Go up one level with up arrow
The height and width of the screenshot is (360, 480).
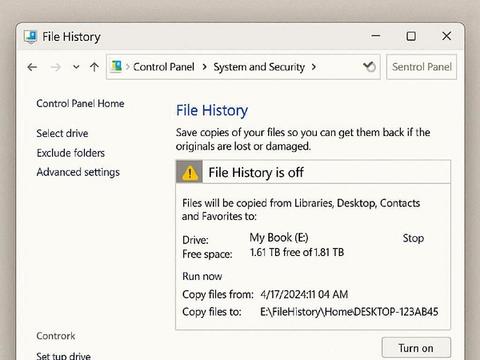[x=94, y=67]
